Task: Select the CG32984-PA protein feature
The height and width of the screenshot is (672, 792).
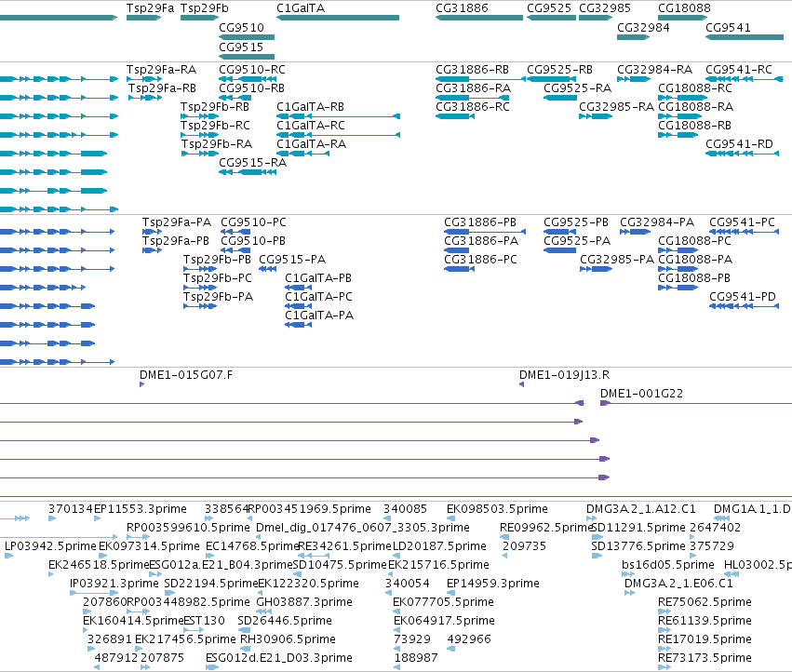Action: pyautogui.click(x=635, y=232)
